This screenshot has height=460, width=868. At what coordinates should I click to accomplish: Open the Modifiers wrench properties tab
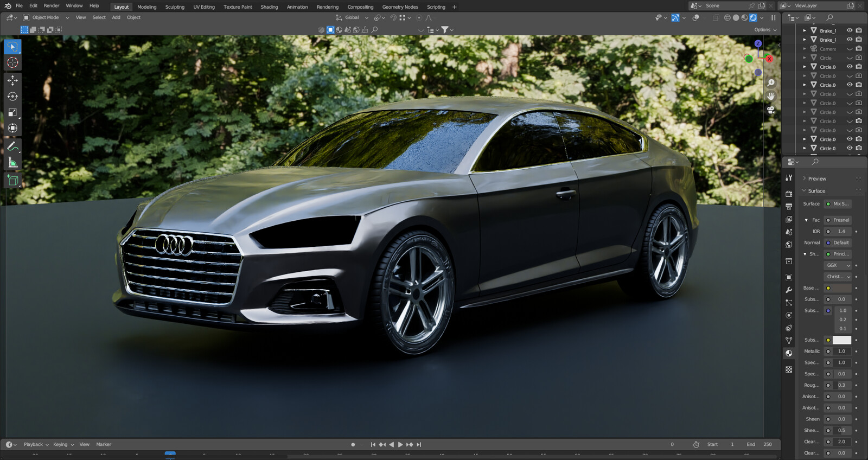[x=789, y=290]
